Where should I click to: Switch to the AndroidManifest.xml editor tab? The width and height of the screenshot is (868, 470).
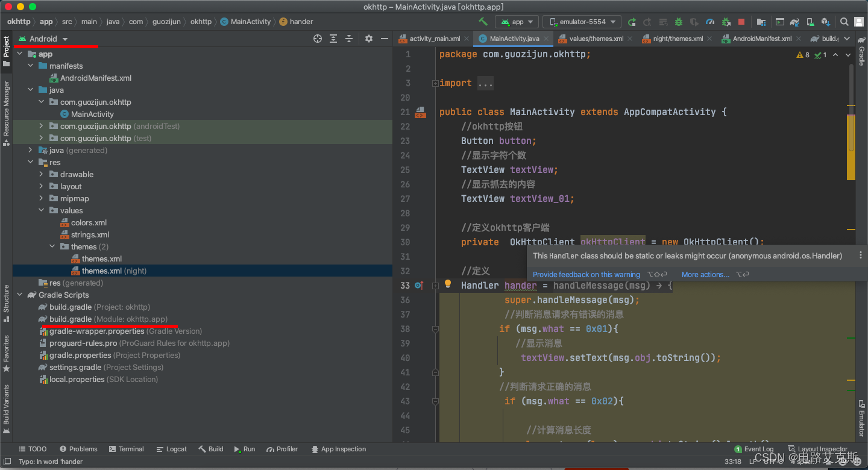pos(762,39)
